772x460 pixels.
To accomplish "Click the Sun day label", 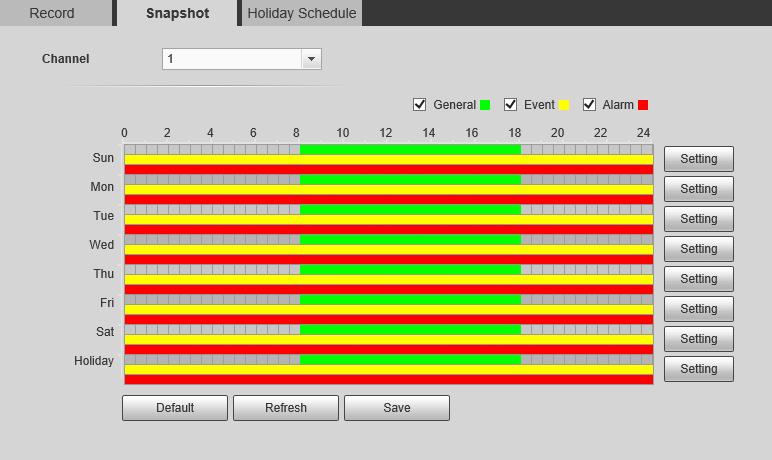I will click(103, 158).
